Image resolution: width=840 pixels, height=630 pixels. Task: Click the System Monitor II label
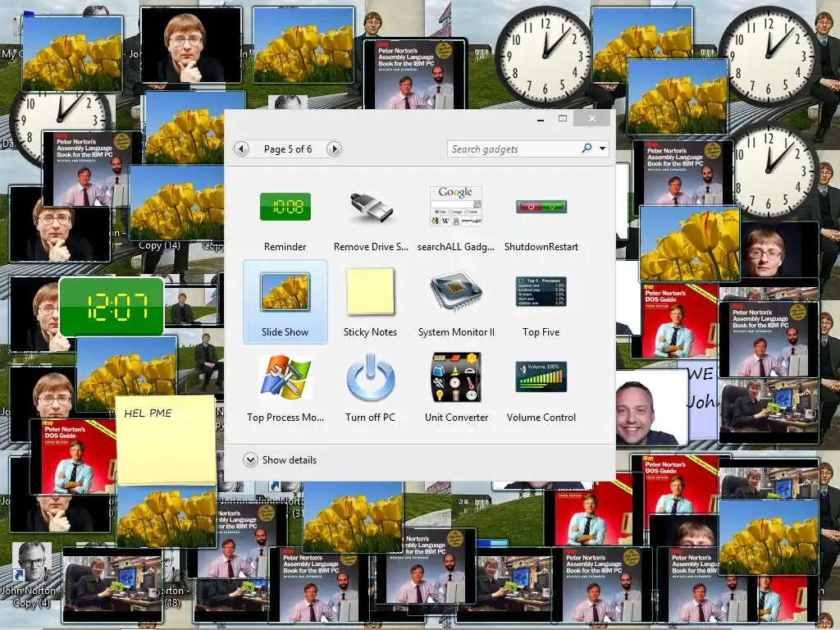pyautogui.click(x=456, y=332)
